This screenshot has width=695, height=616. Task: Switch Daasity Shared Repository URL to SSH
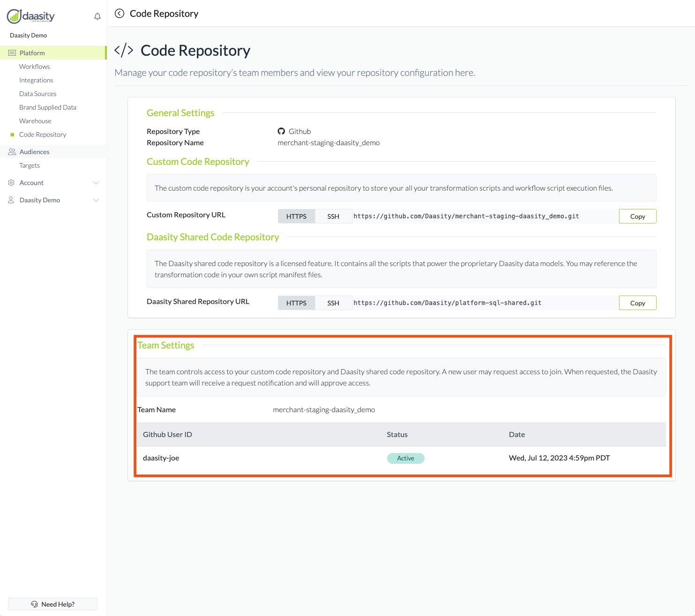click(333, 303)
